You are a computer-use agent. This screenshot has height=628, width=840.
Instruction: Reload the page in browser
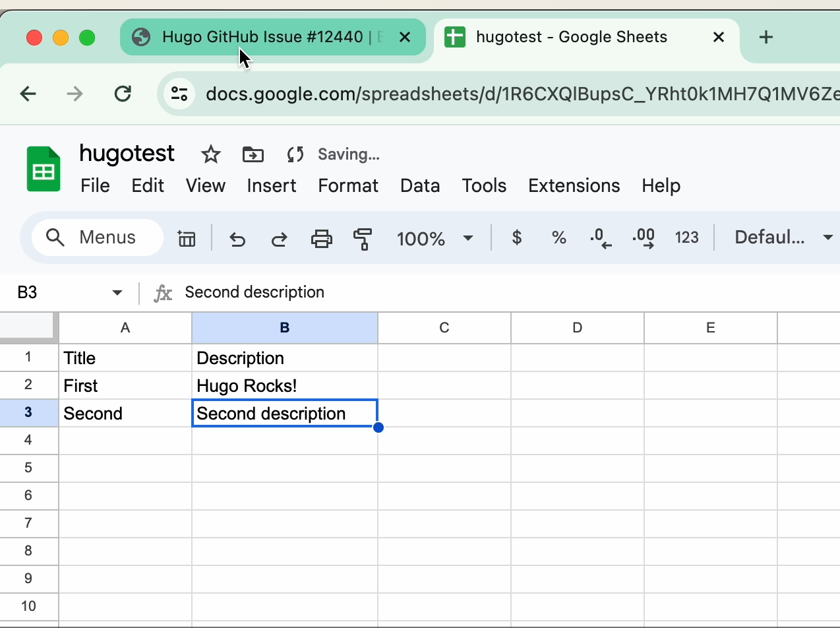123,94
